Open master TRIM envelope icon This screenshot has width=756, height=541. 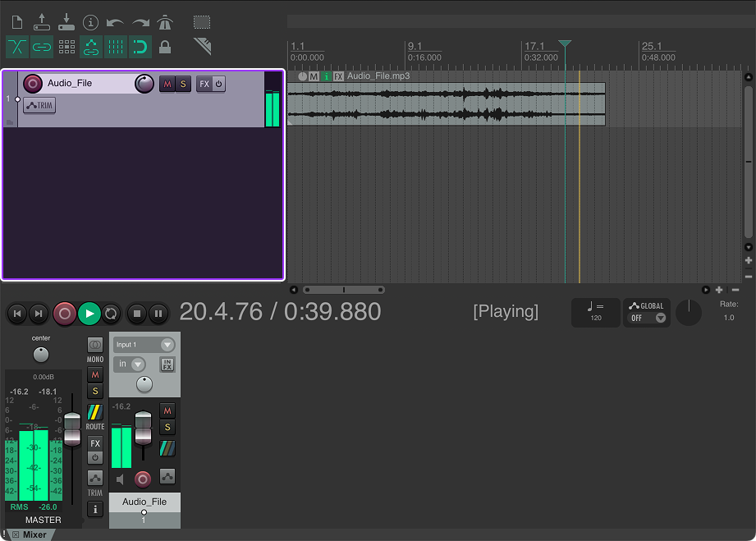point(95,479)
